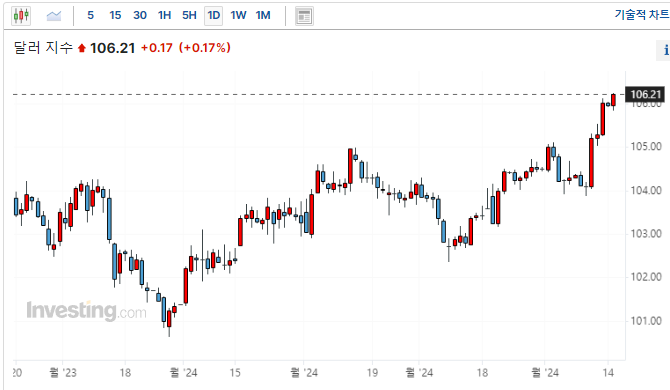Choose the 1H timeframe
This screenshot has height=390, width=670.
[165, 15]
